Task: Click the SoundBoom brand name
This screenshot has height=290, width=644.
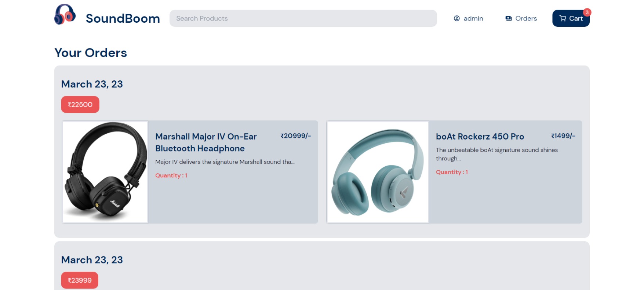Action: (123, 18)
